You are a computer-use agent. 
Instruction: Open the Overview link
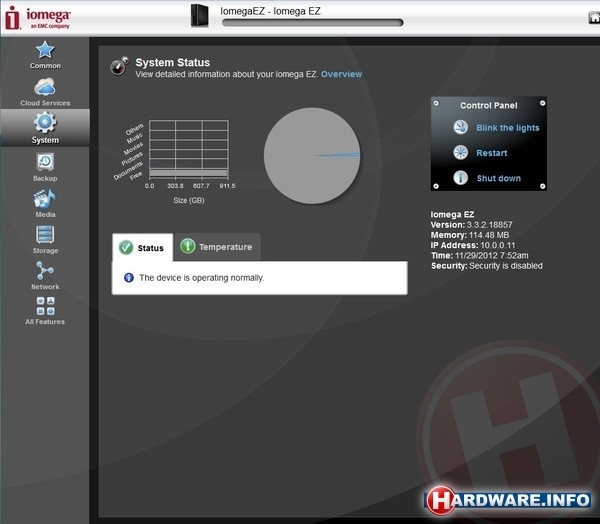(341, 74)
